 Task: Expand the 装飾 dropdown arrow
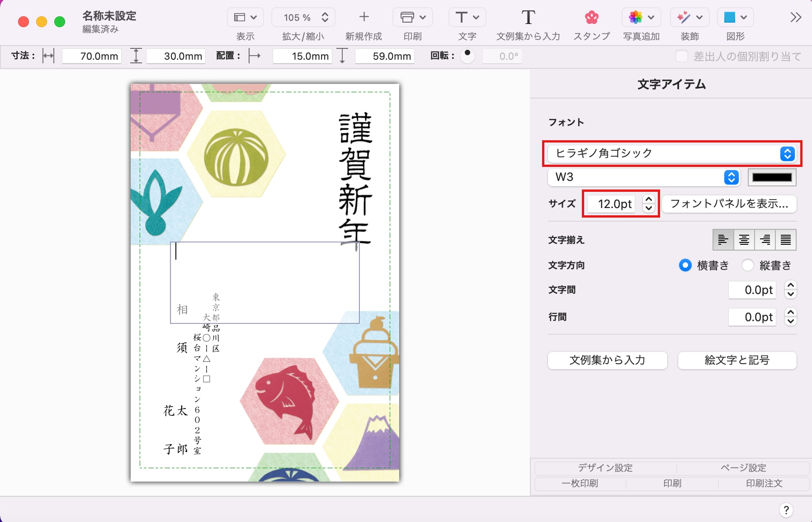tap(699, 18)
